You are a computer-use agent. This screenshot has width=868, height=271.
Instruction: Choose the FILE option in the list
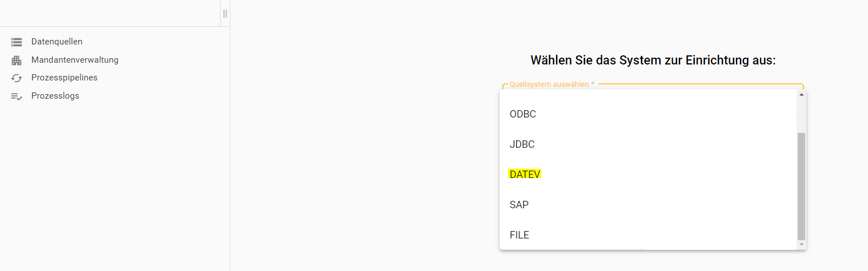pyautogui.click(x=519, y=234)
